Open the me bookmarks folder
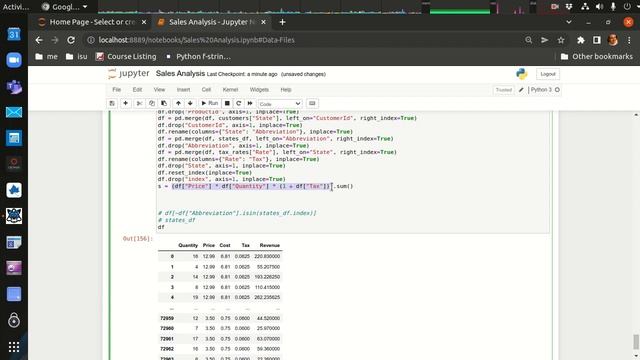 click(47, 56)
